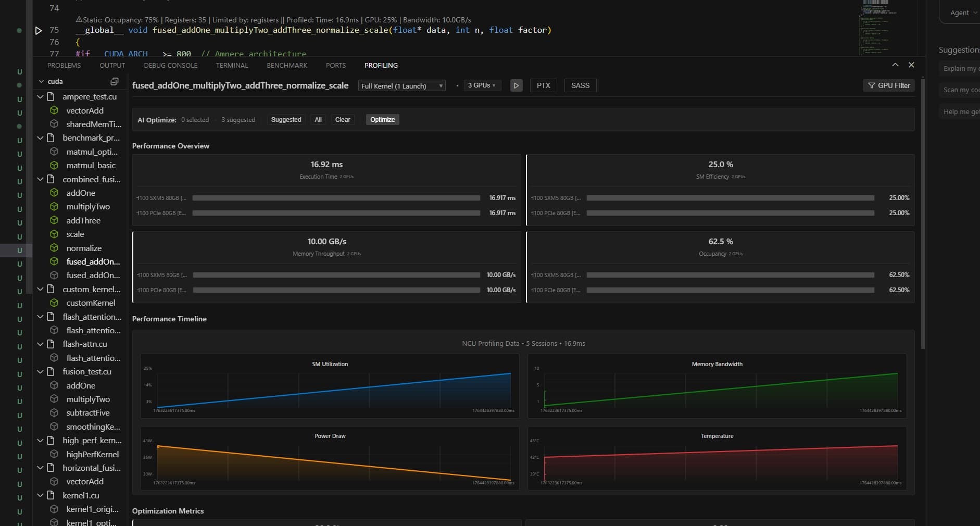
Task: Open the Full Kernel launch dropdown
Action: 401,85
